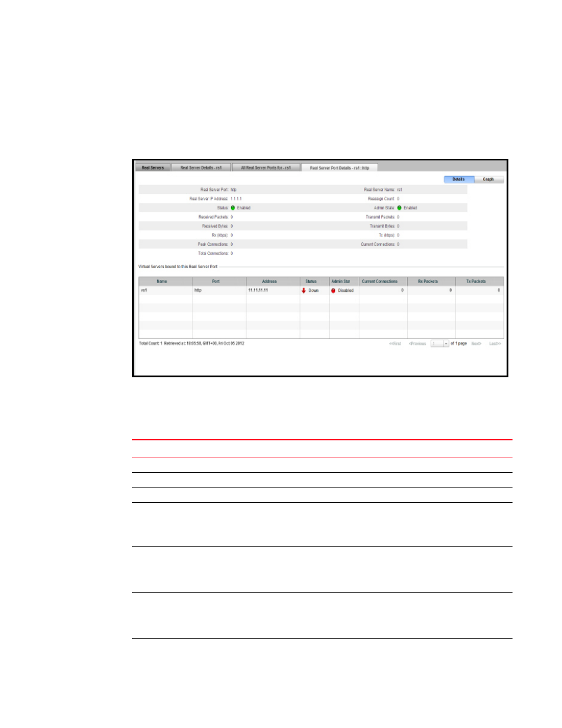Sort table by Address column header
This screenshot has height=728, width=562.
click(x=273, y=281)
